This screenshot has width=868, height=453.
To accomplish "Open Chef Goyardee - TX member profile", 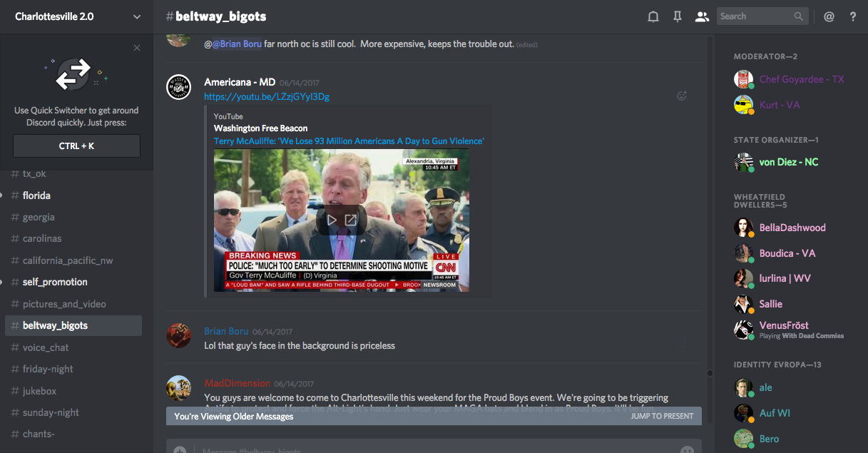I will (x=802, y=79).
